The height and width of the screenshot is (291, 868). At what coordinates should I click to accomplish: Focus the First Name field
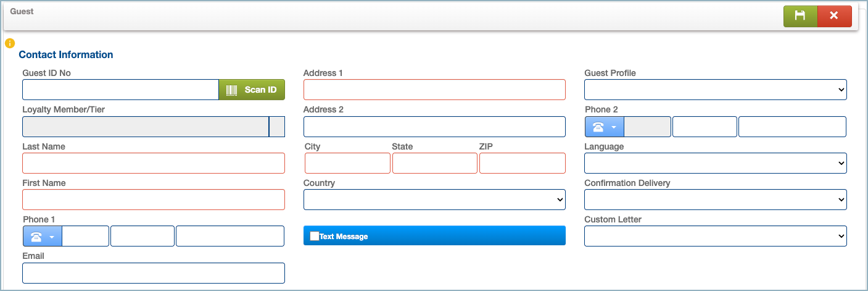(154, 200)
